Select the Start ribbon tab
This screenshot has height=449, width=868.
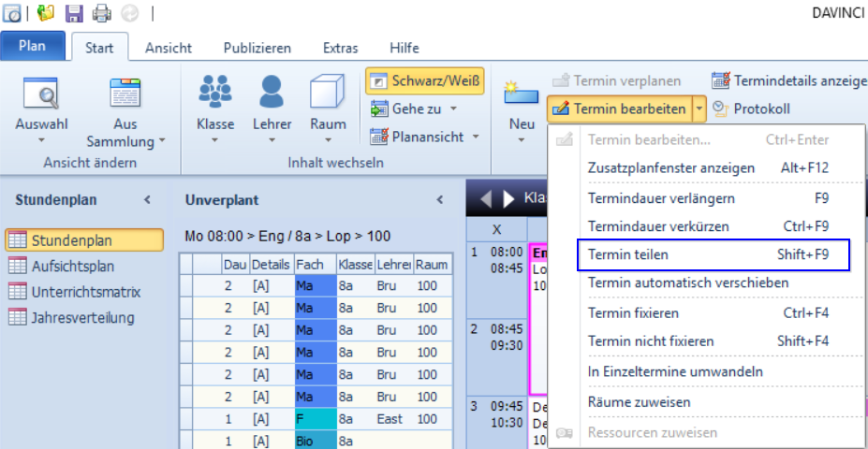(99, 48)
